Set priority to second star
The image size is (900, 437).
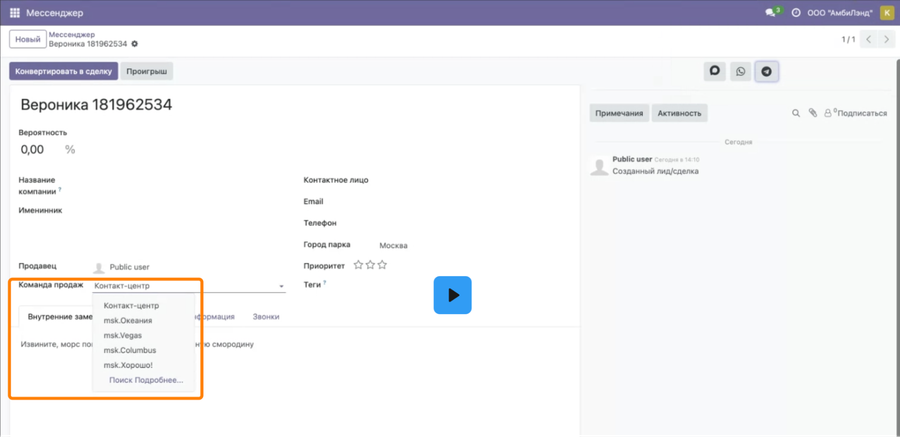point(370,265)
